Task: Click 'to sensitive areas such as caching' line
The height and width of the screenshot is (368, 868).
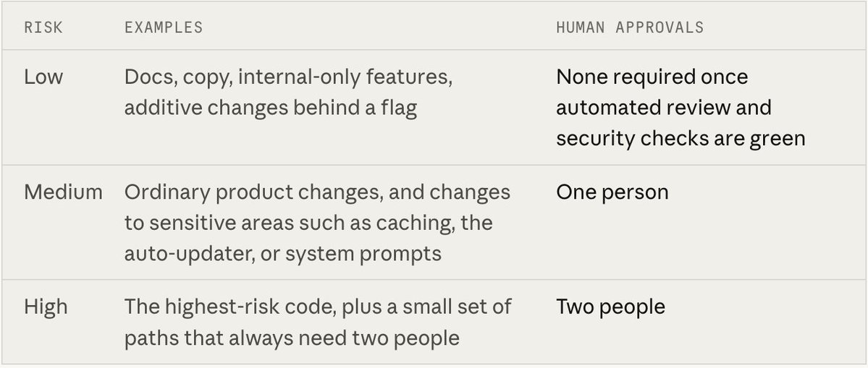Action: click(308, 223)
